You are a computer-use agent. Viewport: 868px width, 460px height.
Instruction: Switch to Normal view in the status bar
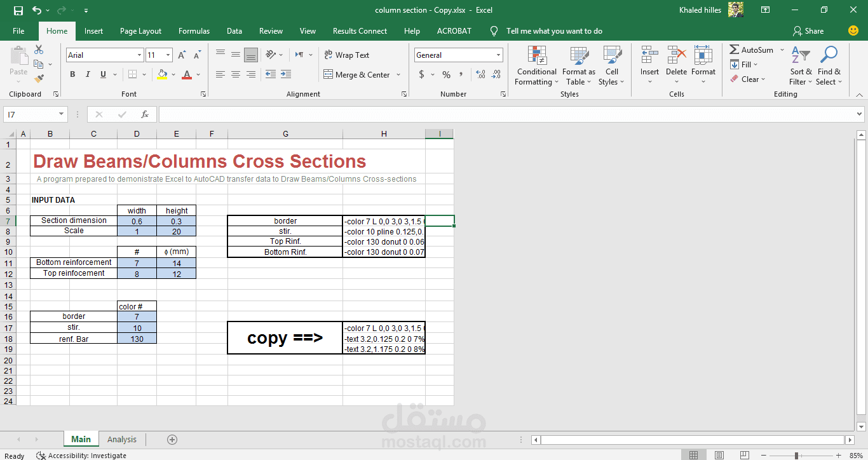(x=693, y=455)
